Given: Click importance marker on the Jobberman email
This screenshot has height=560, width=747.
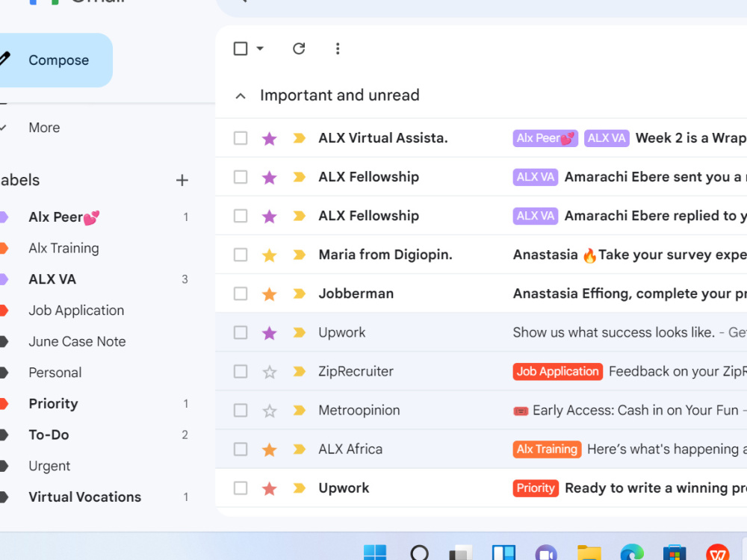Looking at the screenshot, I should pos(300,293).
